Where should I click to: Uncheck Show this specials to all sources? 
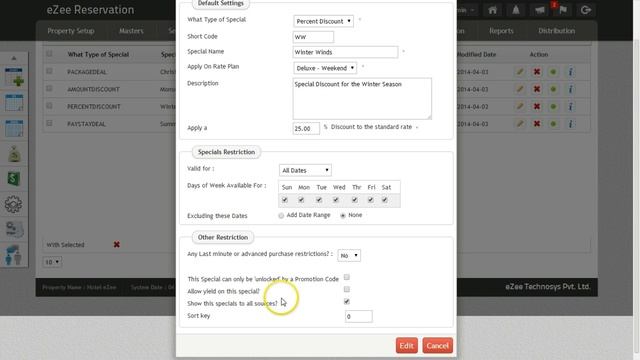point(347,302)
